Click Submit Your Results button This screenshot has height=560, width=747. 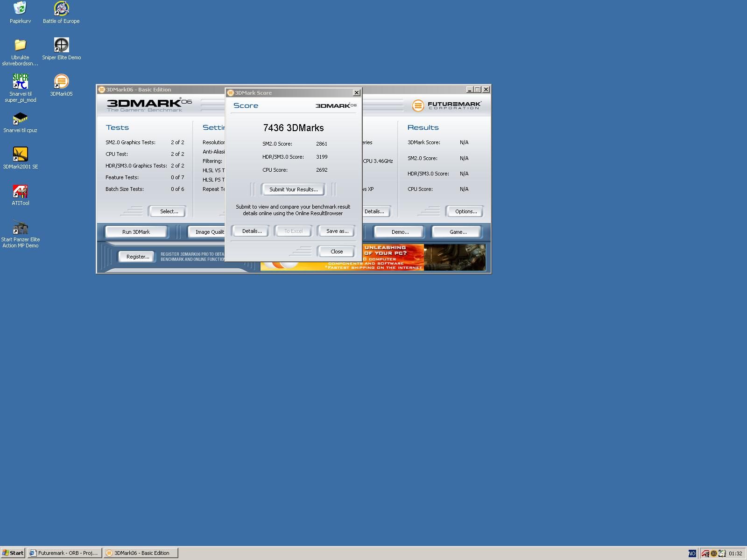[x=294, y=189]
